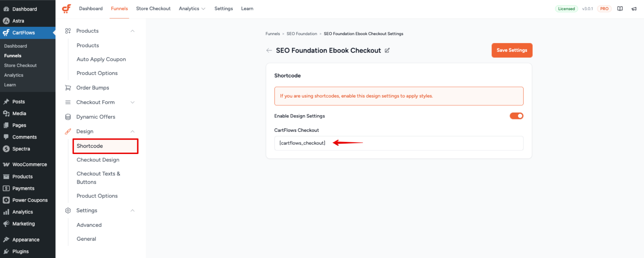
Task: Open Products sub-item in settings sidebar
Action: [88, 45]
